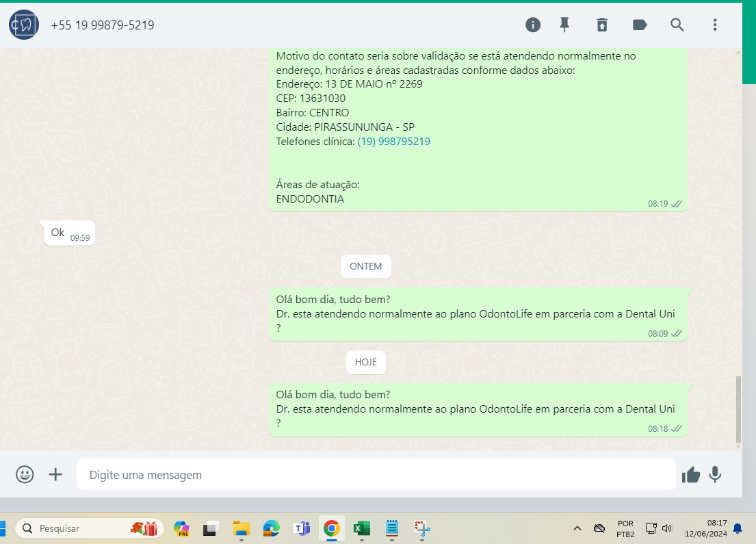Select the message sent at 08:18
Screen dimensions: 756x544
pyautogui.click(x=478, y=409)
